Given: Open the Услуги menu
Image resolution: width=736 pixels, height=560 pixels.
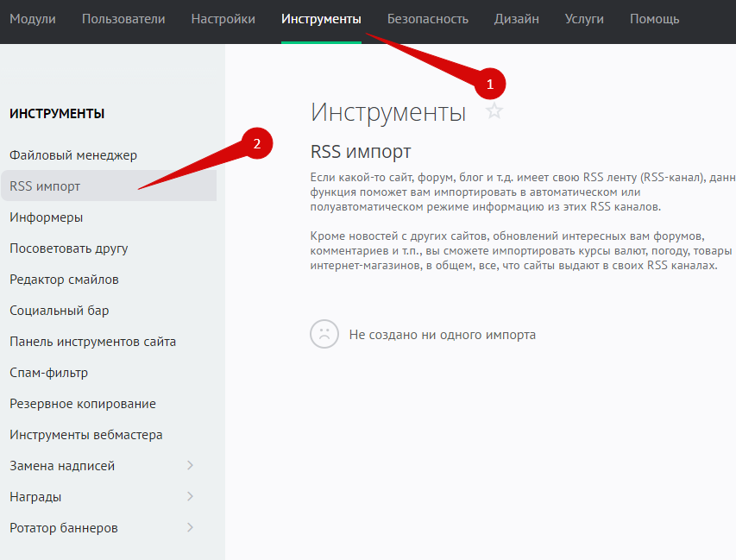Looking at the screenshot, I should point(584,19).
